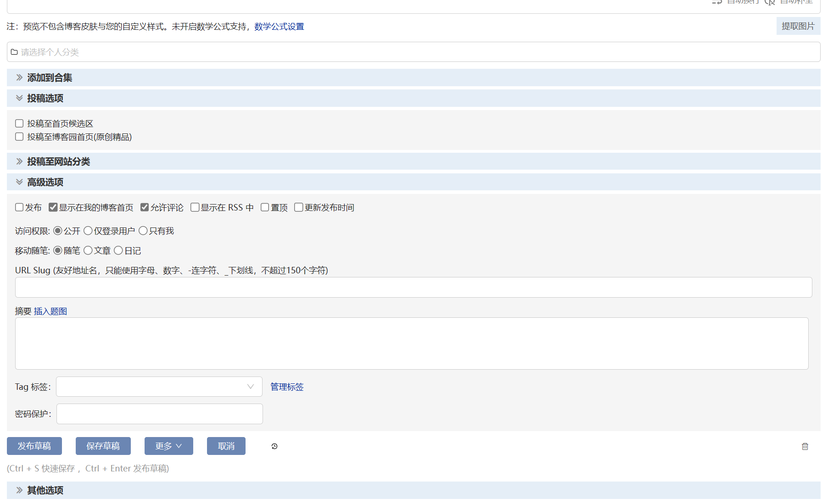Expand 添加到合集 section
The width and height of the screenshot is (822, 504).
[x=414, y=78]
